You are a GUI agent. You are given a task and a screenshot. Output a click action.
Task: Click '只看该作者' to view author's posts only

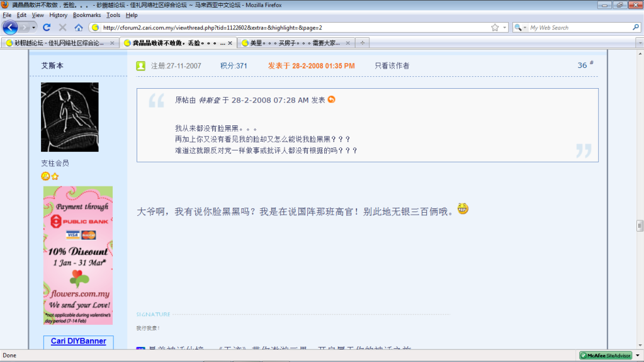tap(392, 65)
